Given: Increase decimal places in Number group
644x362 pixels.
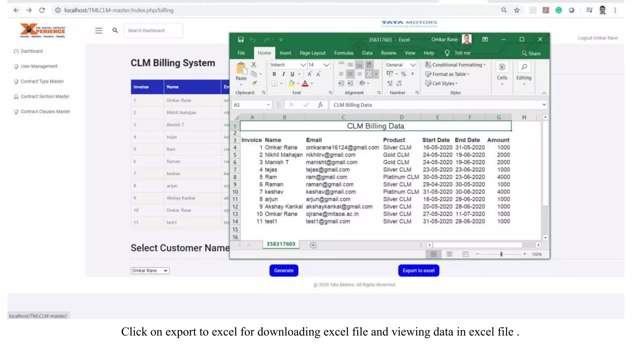Looking at the screenshot, I should pyautogui.click(x=390, y=83).
